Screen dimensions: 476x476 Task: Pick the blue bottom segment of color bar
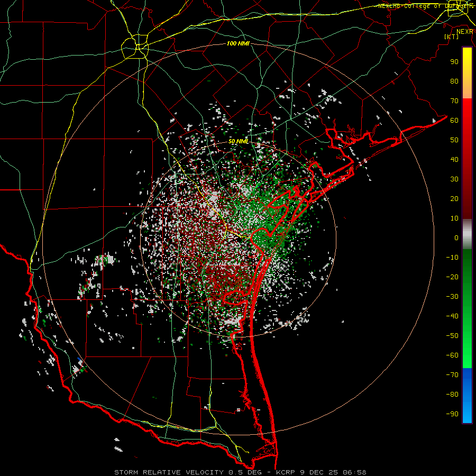coord(467,396)
